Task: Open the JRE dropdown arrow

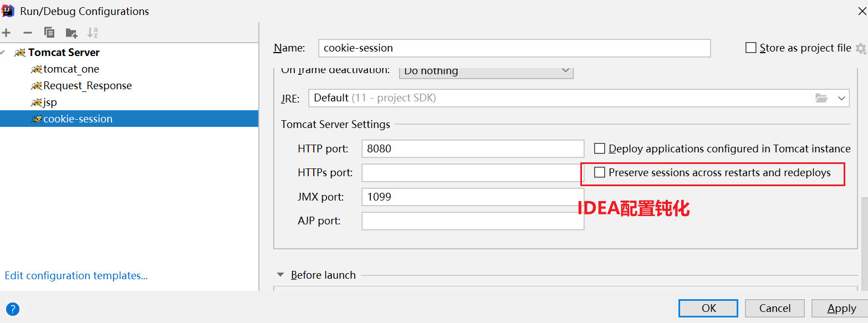Action: [842, 98]
